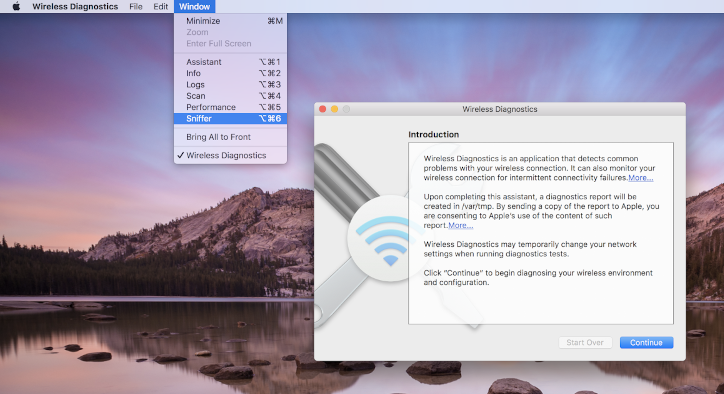This screenshot has width=724, height=394.
Task: Close the open Window menu
Action: pos(194,6)
